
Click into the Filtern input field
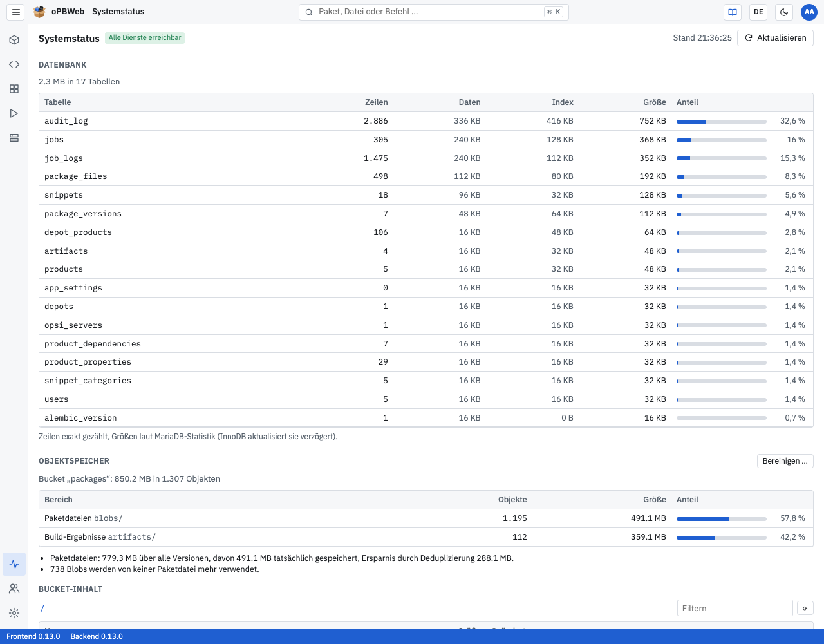(x=735, y=608)
